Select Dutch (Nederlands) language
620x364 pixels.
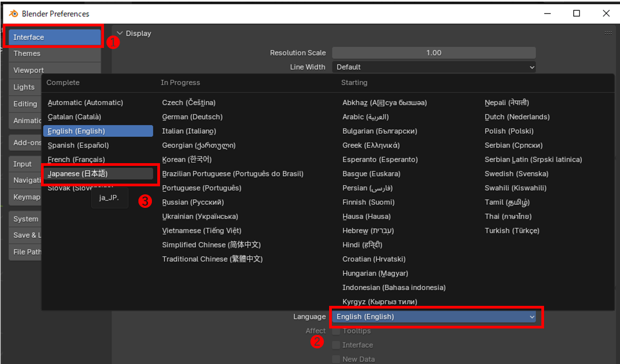point(517,117)
